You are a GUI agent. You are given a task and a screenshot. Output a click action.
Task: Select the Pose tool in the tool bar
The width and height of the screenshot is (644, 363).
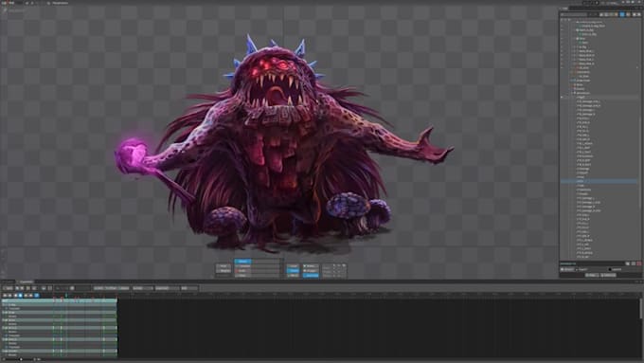click(x=224, y=266)
